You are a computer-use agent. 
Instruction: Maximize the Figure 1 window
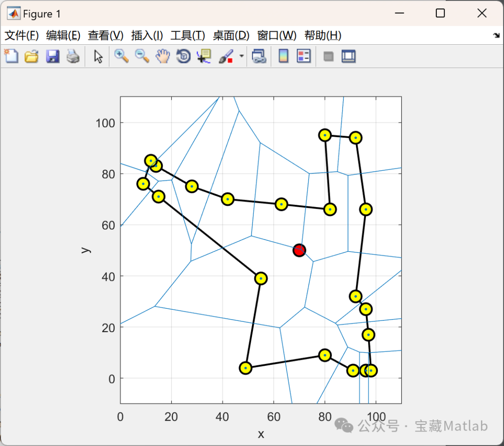tap(440, 13)
